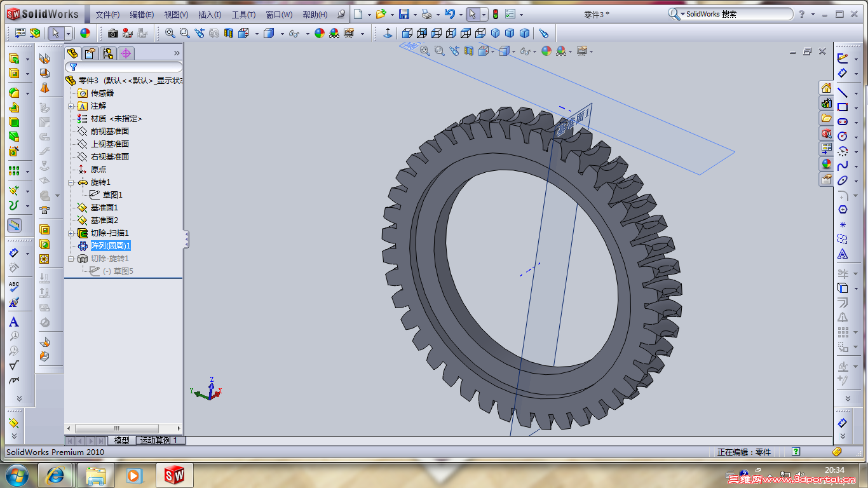Open the 编辑(E) menu
This screenshot has width=868, height=488.
click(x=142, y=15)
